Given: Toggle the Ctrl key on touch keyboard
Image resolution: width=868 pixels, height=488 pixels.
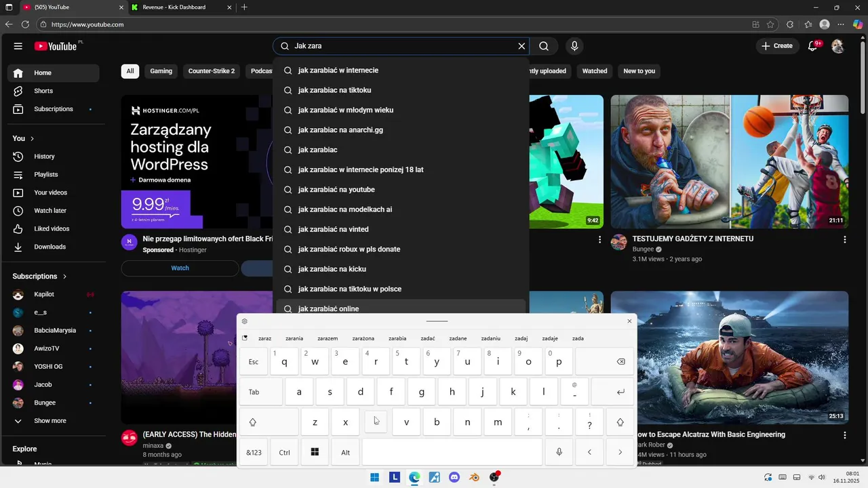Looking at the screenshot, I should pos(285,452).
